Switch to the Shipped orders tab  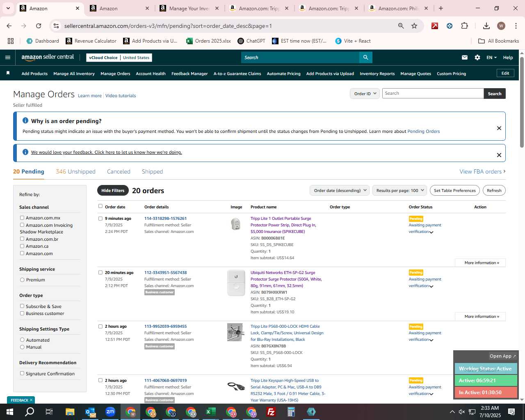pos(152,171)
